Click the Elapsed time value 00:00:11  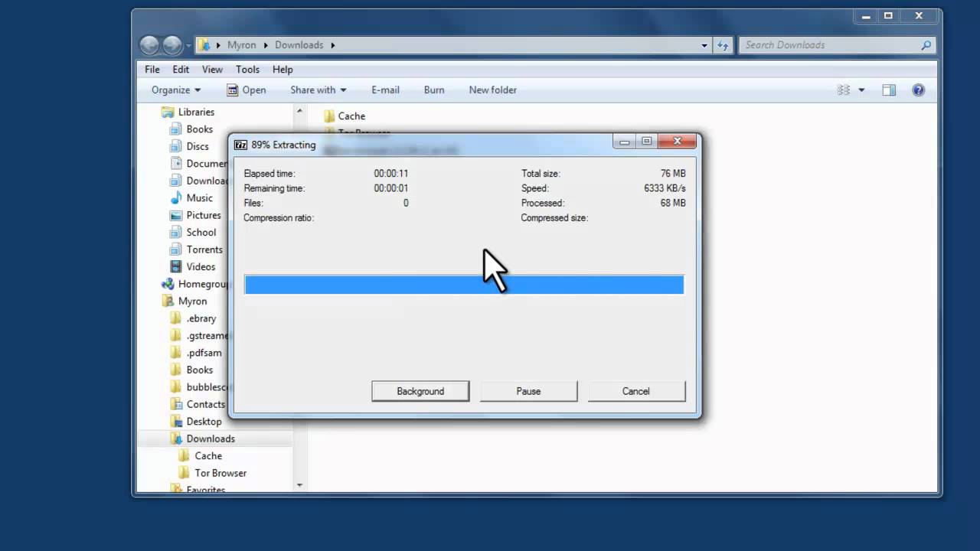point(391,174)
